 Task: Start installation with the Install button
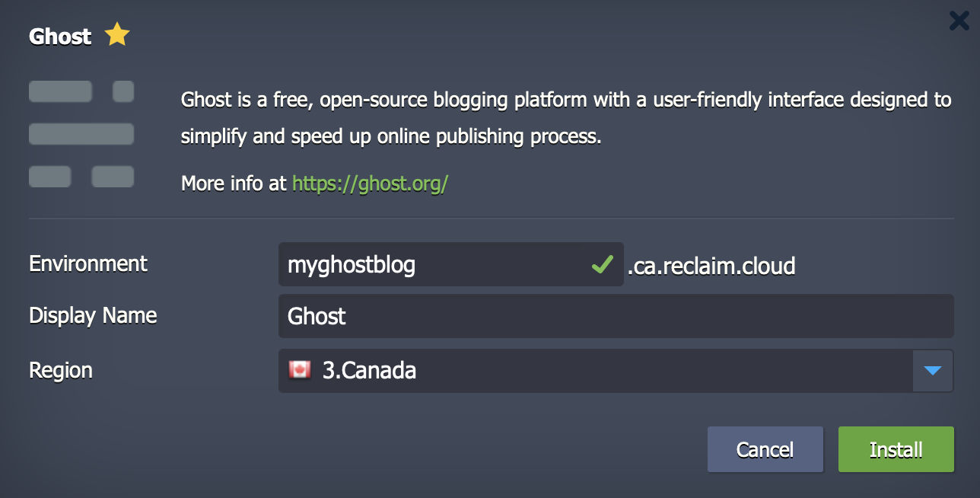[x=896, y=449]
